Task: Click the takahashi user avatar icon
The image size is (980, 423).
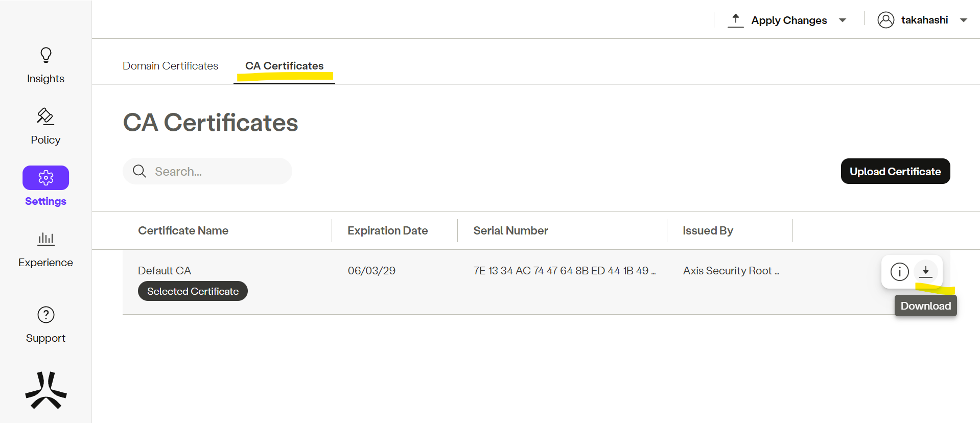Action: [885, 20]
